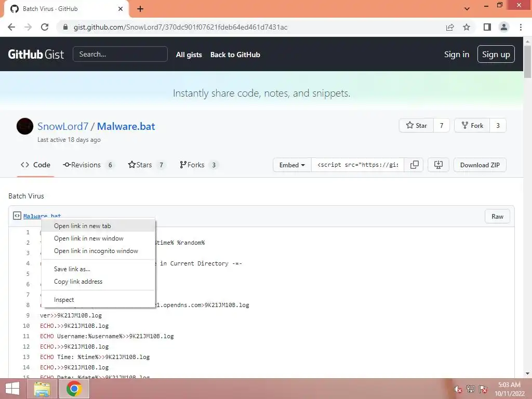Open the Chrome profile avatar icon
This screenshot has width=532, height=399.
tap(504, 27)
